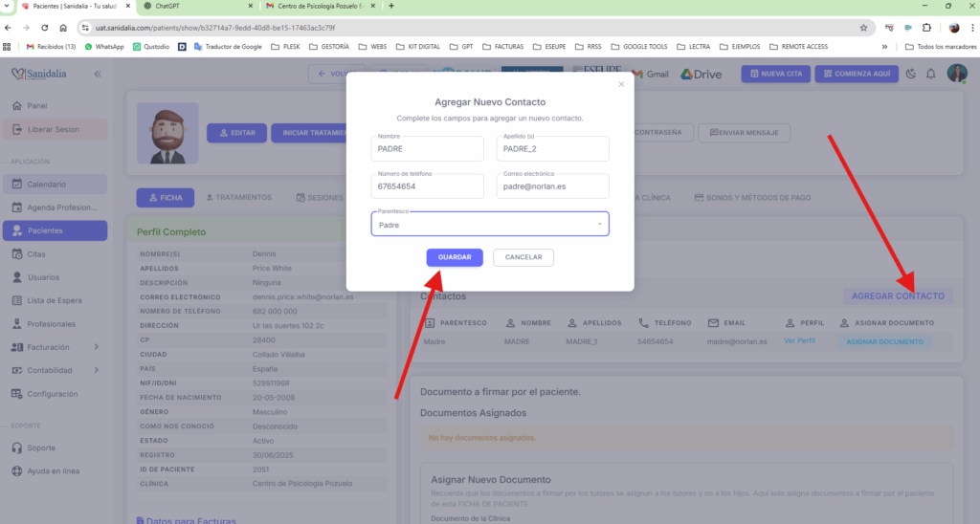Open the Soporte headset item
Image resolution: width=980 pixels, height=524 pixels.
click(40, 448)
